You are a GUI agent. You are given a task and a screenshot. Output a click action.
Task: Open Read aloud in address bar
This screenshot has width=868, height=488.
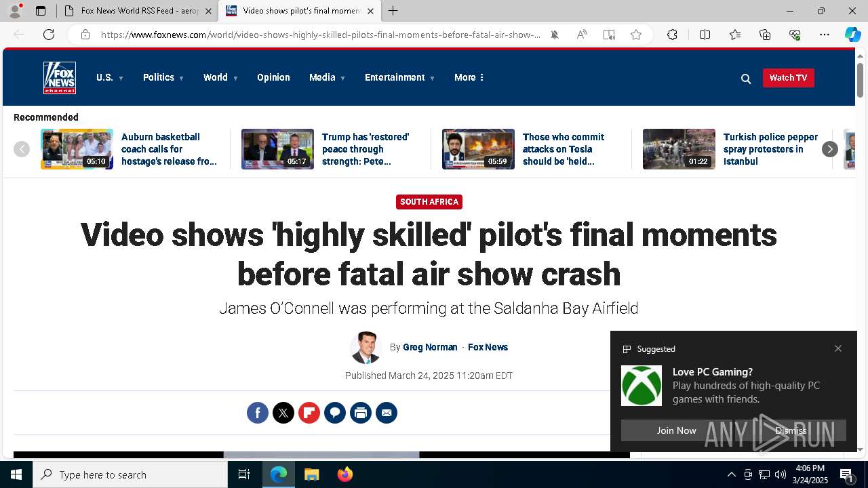582,35
